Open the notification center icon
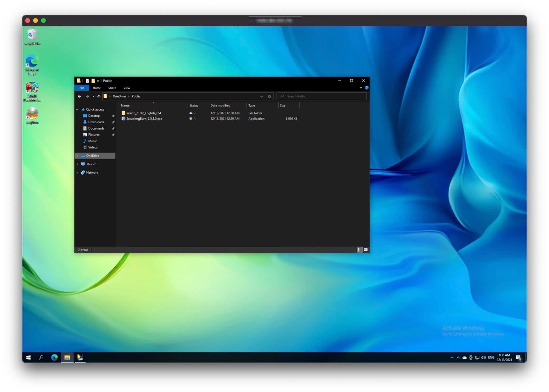549x392 pixels. [519, 358]
